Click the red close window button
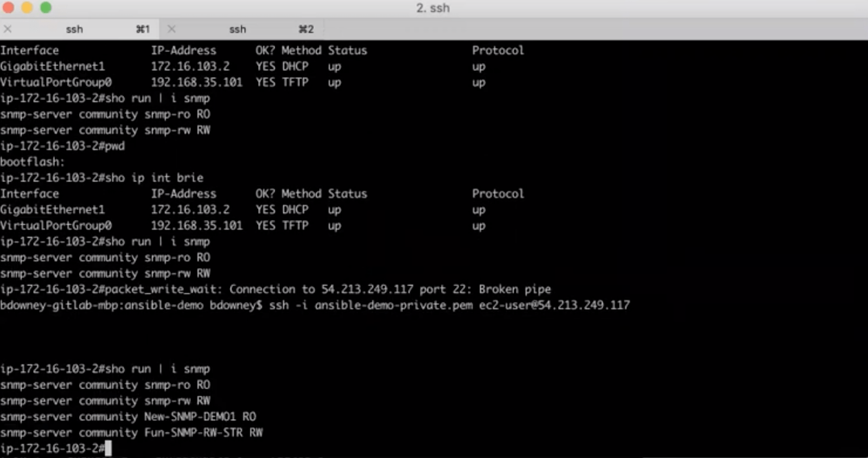The image size is (868, 458). tap(9, 8)
